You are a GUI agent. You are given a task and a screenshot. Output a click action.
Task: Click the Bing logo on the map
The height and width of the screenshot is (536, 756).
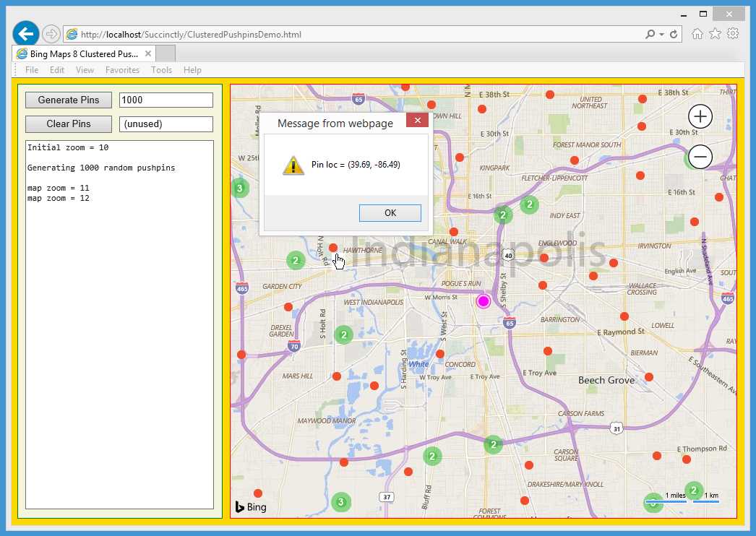coord(251,506)
